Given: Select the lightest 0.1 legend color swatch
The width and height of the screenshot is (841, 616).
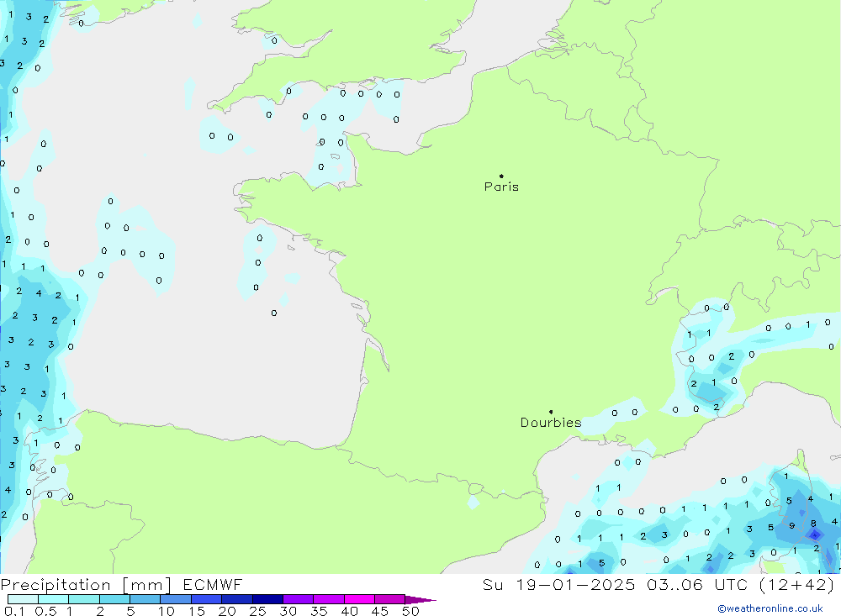Looking at the screenshot, I should point(23,599).
